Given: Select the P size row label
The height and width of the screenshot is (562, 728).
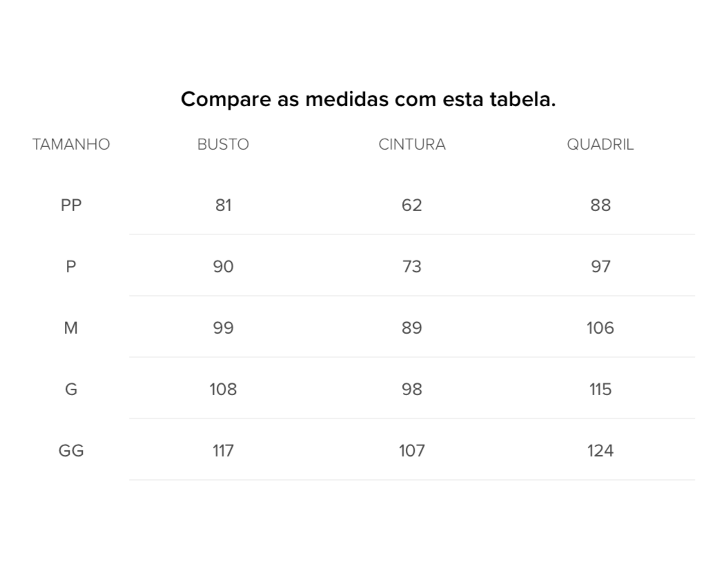Looking at the screenshot, I should click(71, 267).
